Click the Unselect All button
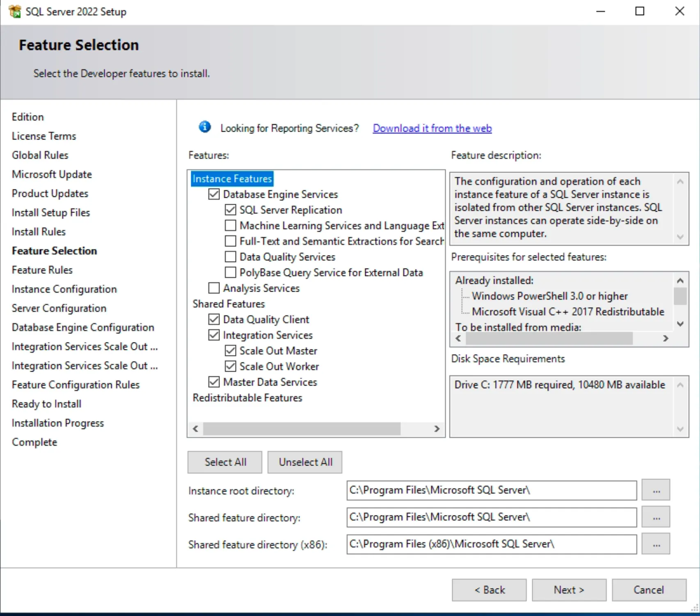The width and height of the screenshot is (700, 616). coord(305,462)
